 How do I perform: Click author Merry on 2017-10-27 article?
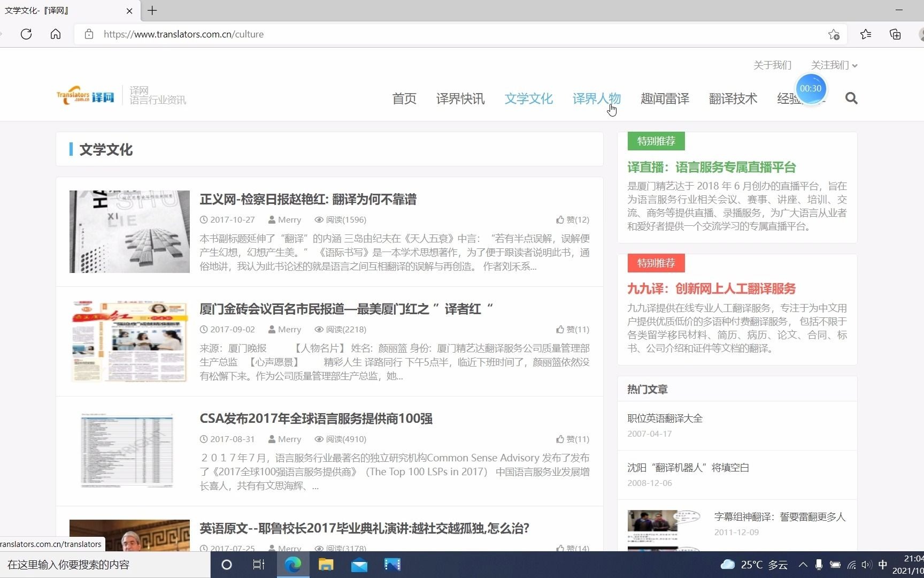click(x=285, y=220)
